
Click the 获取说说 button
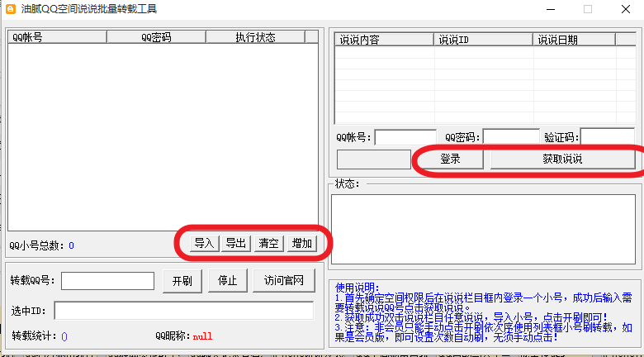pos(562,159)
